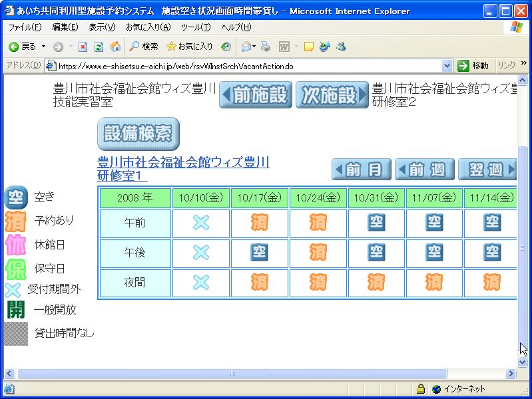Image resolution: width=532 pixels, height=399 pixels.
Task: Click the Print icon in toolbar
Action: (266, 47)
